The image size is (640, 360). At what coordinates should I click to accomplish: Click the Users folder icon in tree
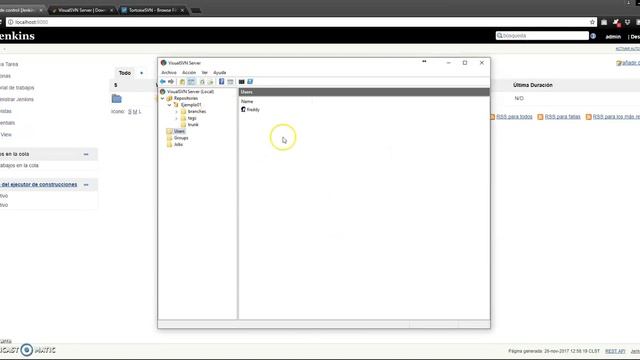click(x=169, y=131)
